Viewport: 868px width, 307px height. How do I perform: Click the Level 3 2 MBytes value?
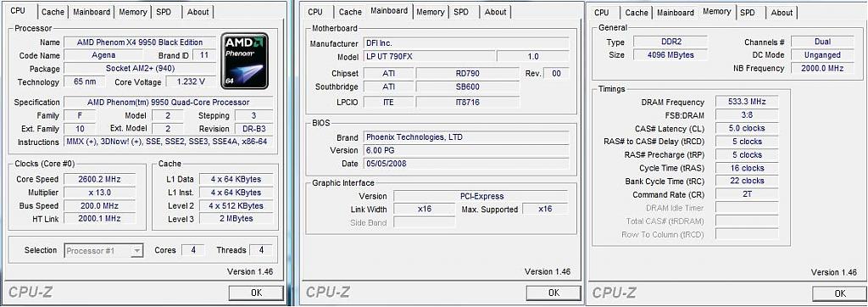[x=236, y=219]
